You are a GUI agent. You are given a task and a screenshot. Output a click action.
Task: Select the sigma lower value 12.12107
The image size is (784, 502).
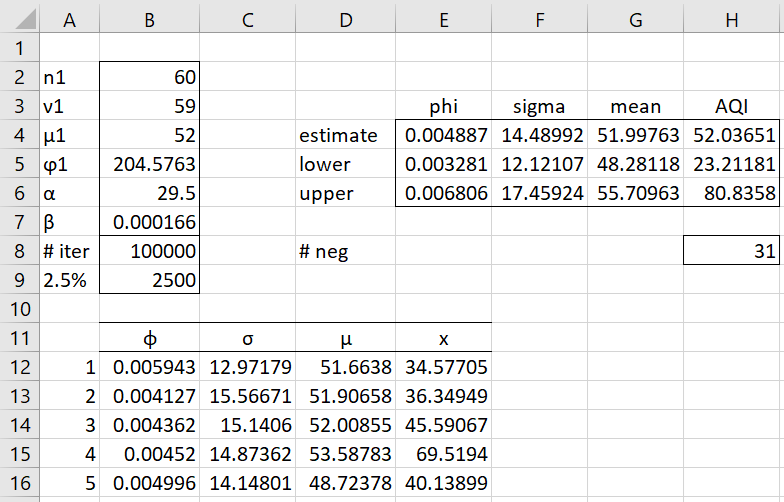(540, 164)
